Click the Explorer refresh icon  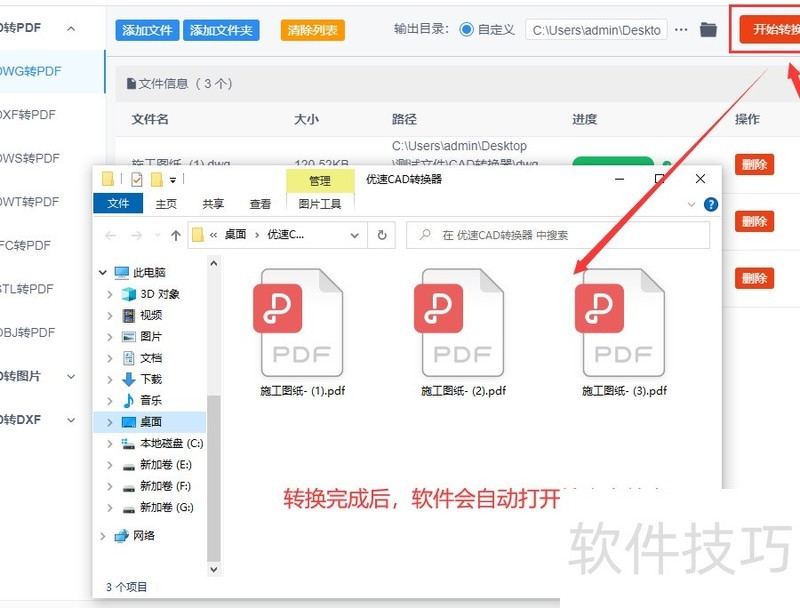coord(381,235)
